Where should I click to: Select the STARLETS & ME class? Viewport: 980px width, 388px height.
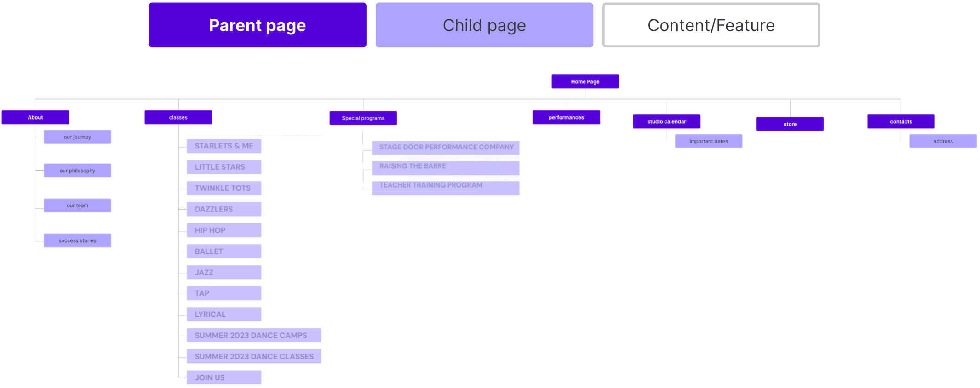(224, 146)
